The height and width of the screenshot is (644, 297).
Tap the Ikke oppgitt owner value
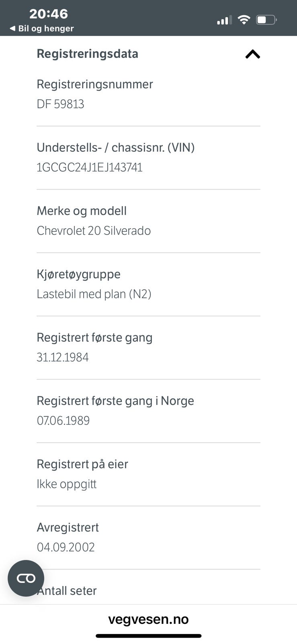(67, 484)
